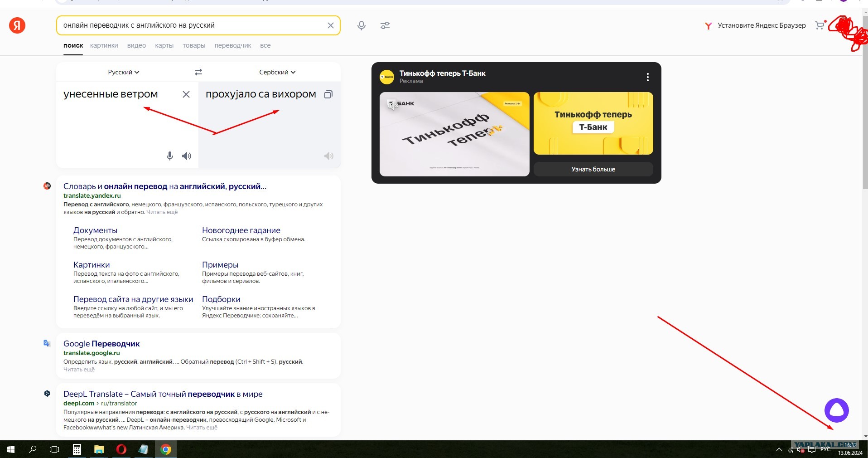
Task: Switch to the переводчик tab
Action: click(233, 45)
